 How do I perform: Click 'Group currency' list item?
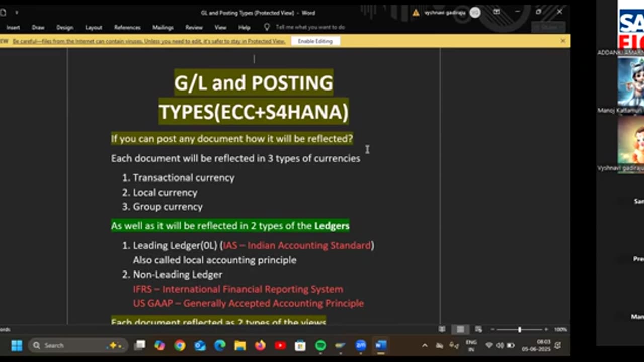click(168, 207)
